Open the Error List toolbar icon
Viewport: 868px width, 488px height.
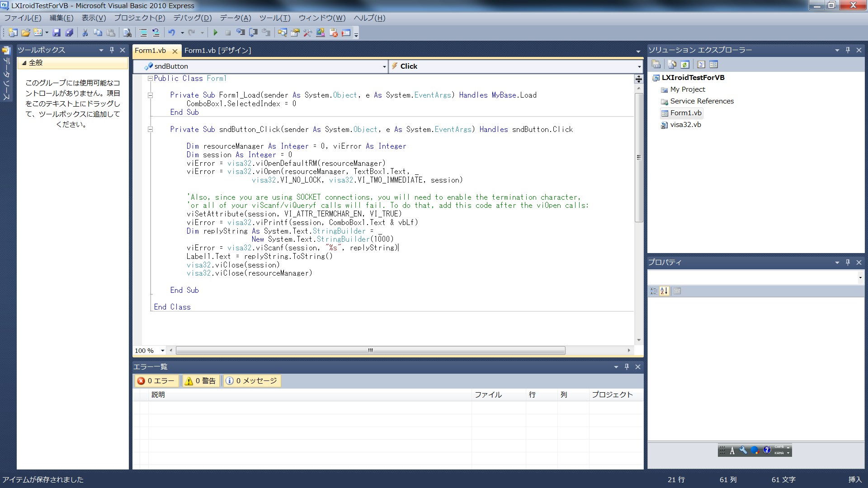pyautogui.click(x=334, y=33)
